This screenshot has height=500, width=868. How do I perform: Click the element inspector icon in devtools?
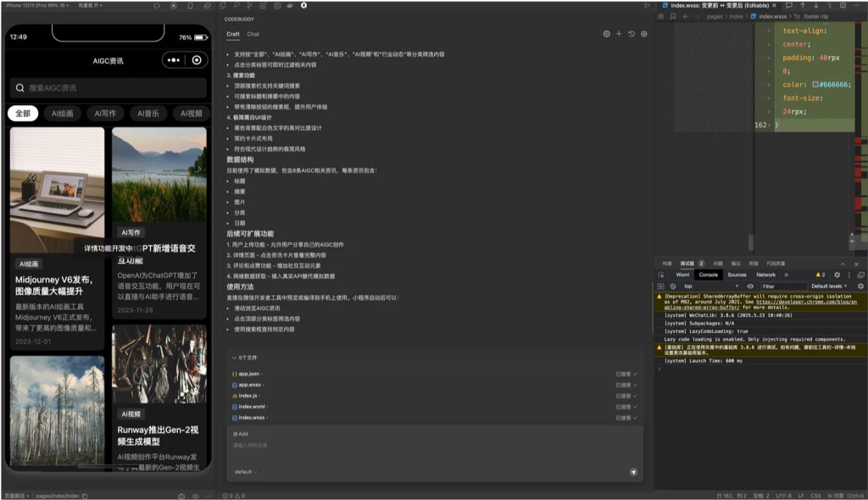(x=661, y=275)
